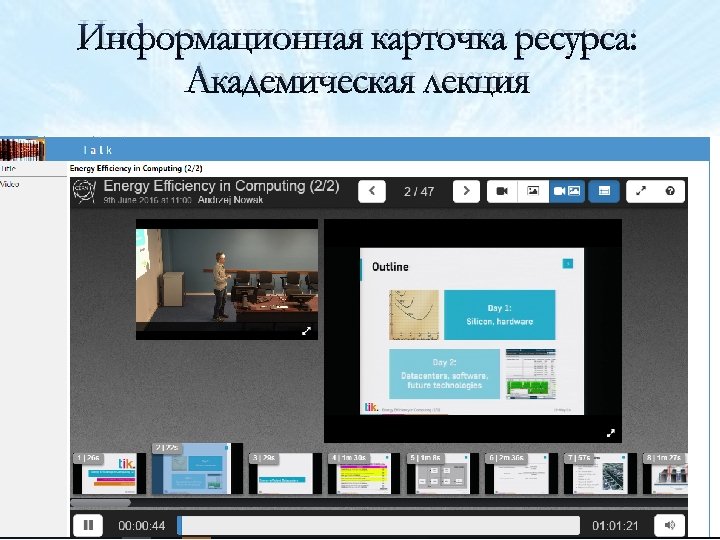Open slide thumbnail 2 at 22s
The width and height of the screenshot is (720, 540).
pyautogui.click(x=197, y=468)
